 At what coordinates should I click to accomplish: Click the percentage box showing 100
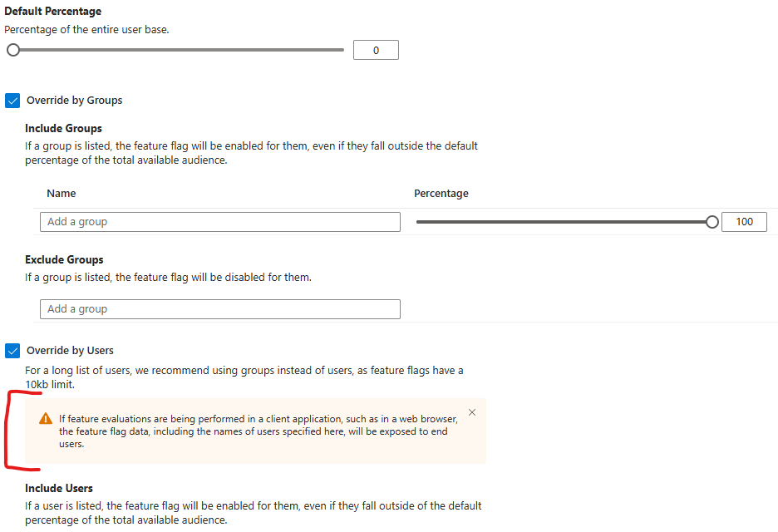(744, 221)
